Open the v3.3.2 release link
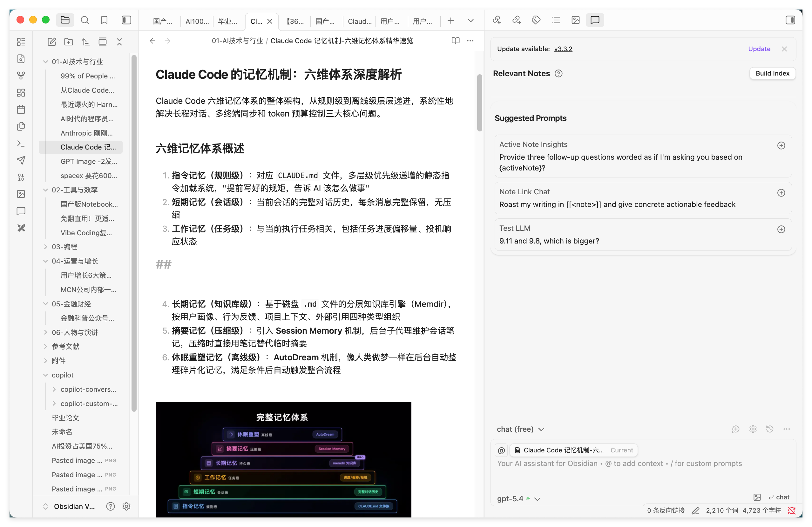 coord(563,49)
